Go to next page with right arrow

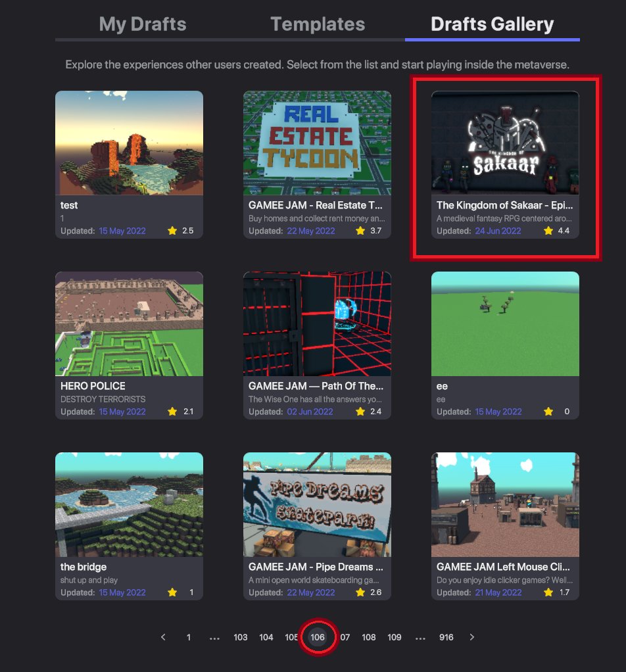coord(471,637)
